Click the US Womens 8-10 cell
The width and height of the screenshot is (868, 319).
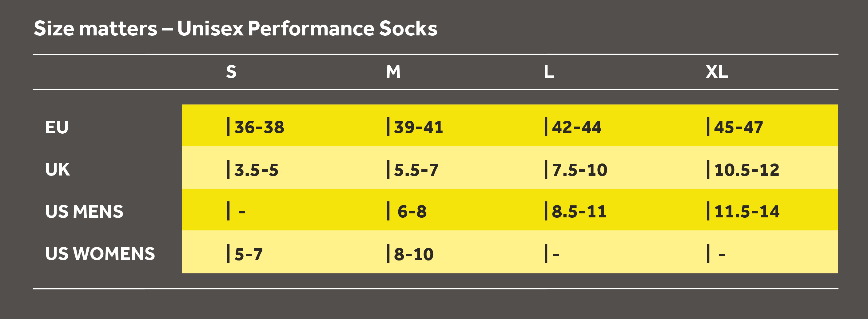(413, 254)
